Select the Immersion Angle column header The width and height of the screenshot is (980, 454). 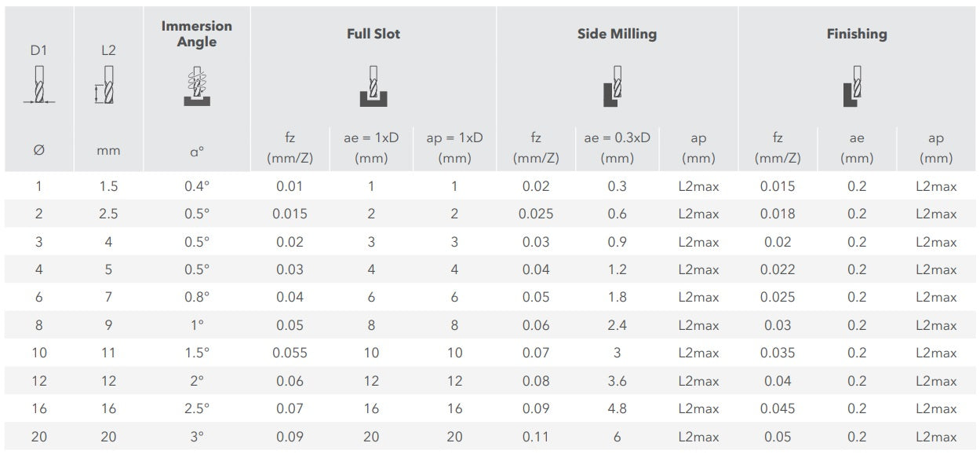pos(197,34)
